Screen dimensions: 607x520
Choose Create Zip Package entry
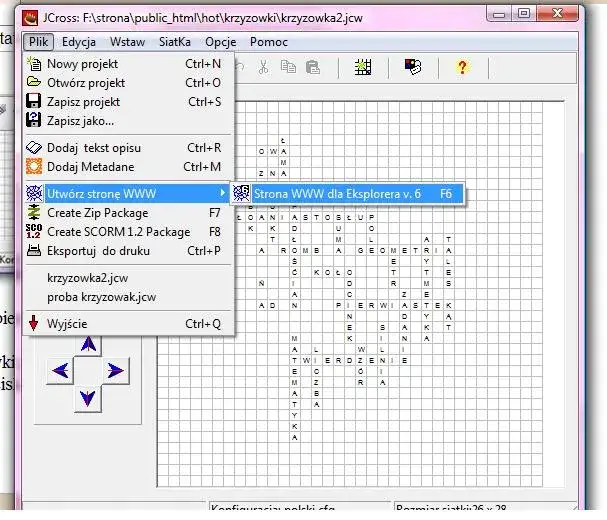pos(128,213)
